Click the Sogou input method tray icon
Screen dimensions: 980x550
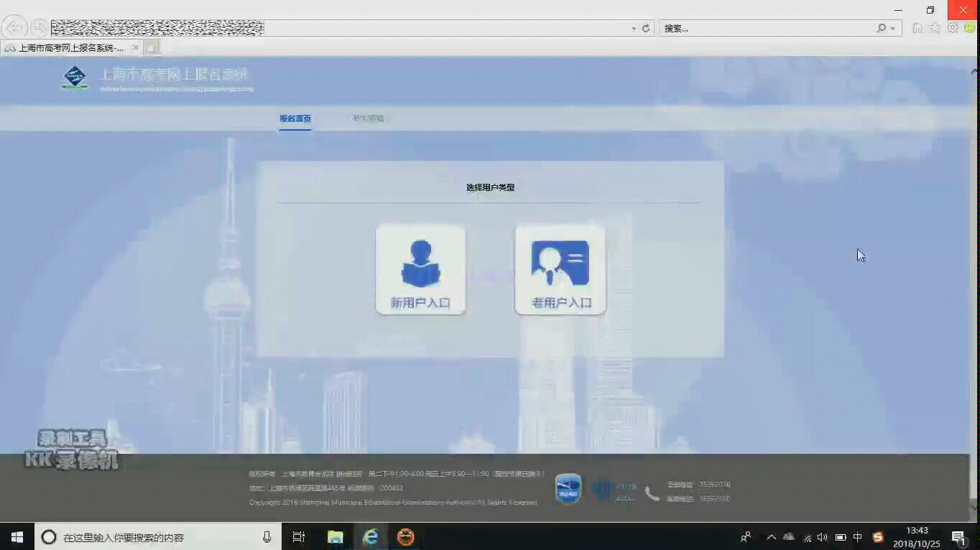pyautogui.click(x=877, y=537)
